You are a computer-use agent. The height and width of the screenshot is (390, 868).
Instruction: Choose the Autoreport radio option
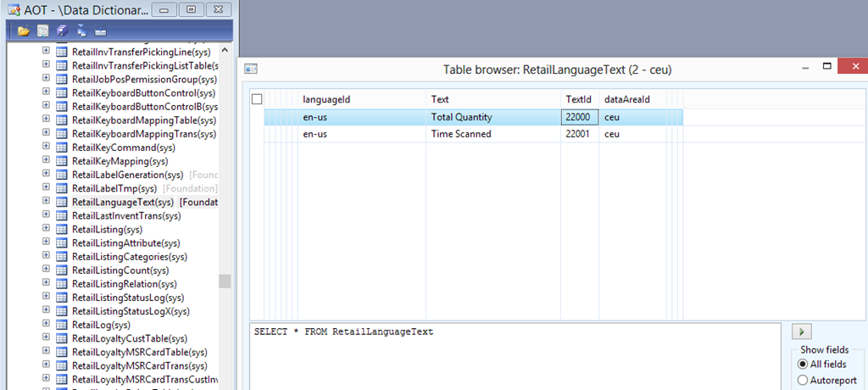pos(802,381)
